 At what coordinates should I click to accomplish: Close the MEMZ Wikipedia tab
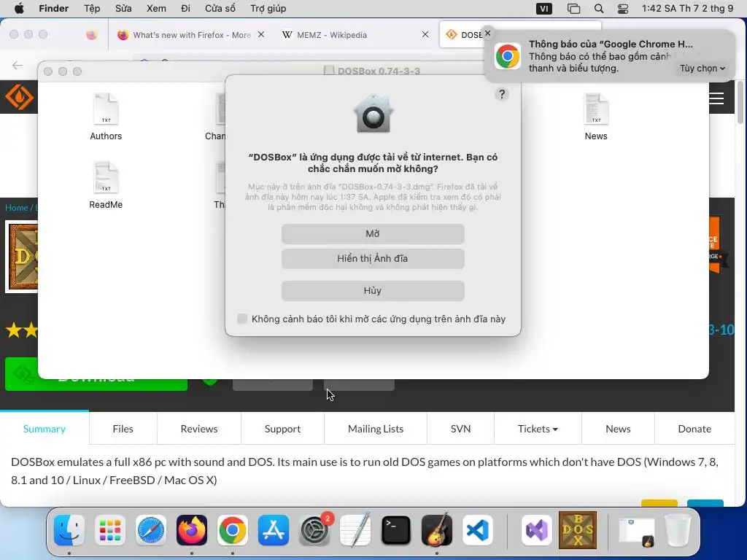425,34
